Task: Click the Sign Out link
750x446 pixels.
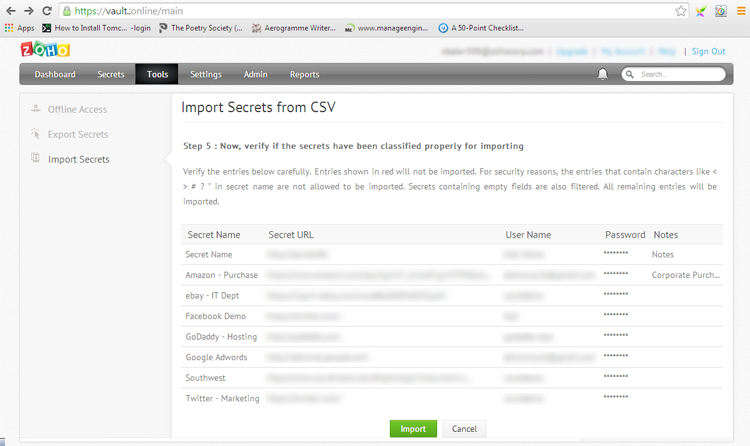Action: click(x=708, y=51)
